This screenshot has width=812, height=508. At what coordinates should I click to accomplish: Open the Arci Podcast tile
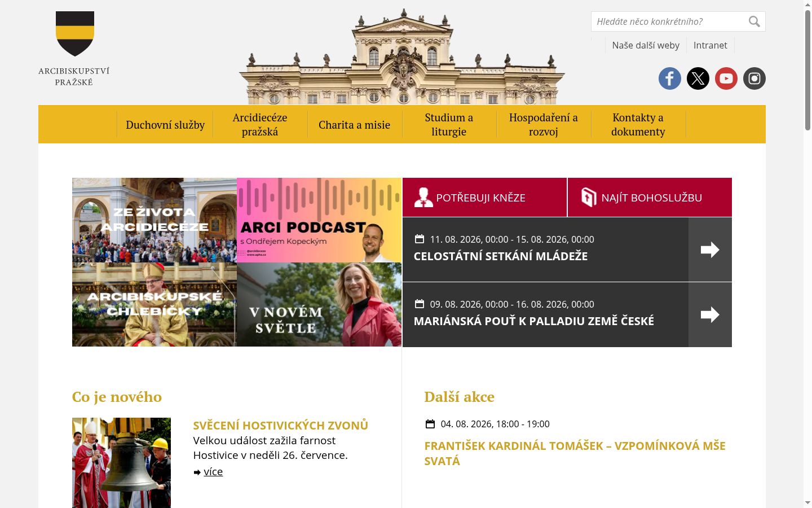tap(319, 220)
